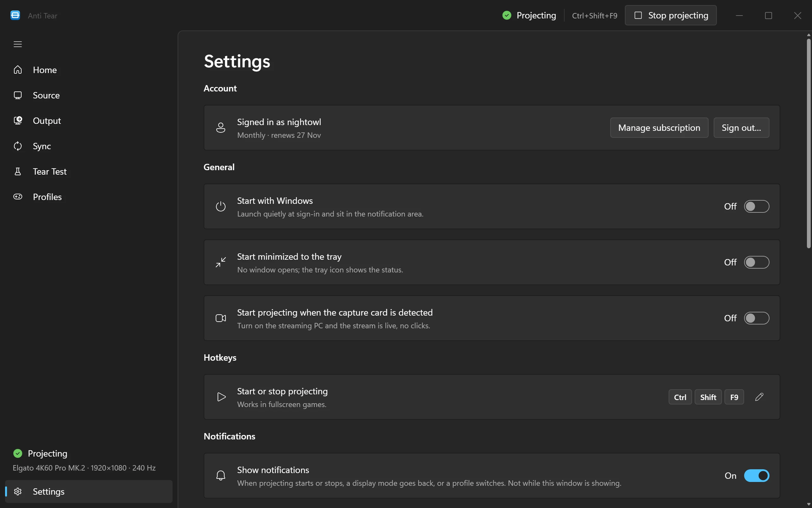Turn on Start with Windows toggle

pos(756,206)
